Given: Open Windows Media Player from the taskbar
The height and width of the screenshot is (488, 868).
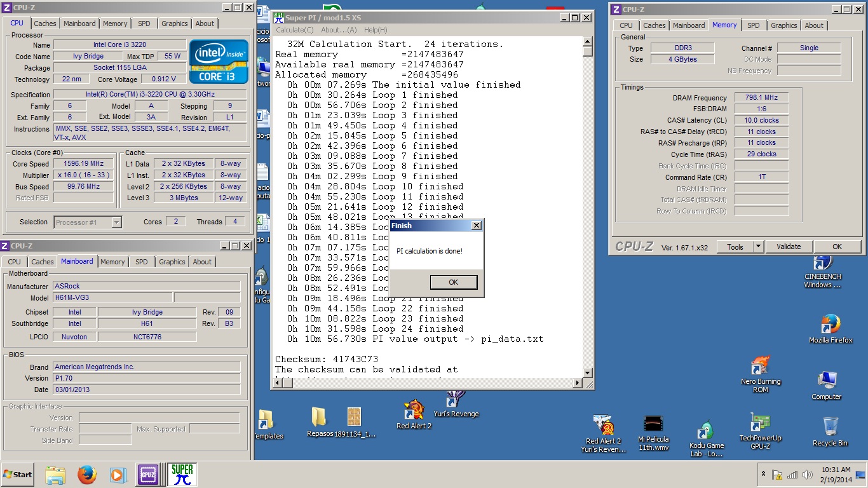Looking at the screenshot, I should tap(118, 475).
